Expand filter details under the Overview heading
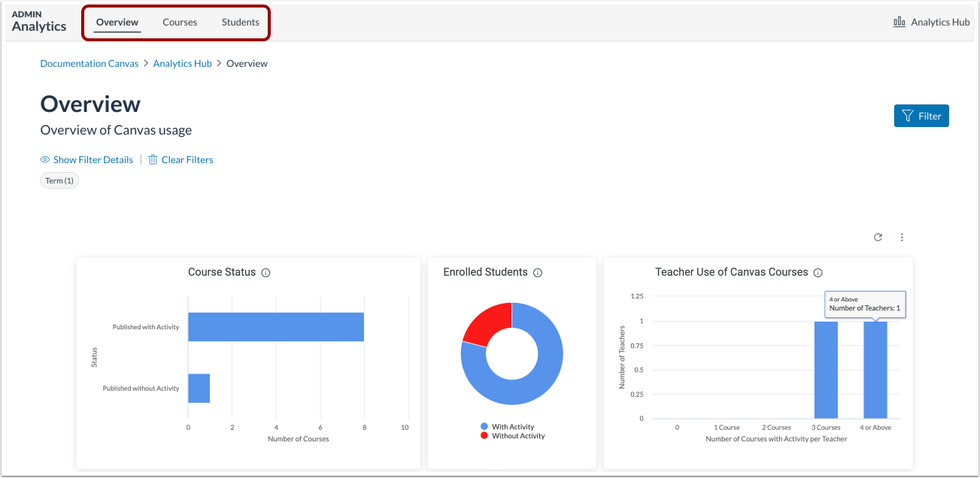This screenshot has height=478, width=980. click(x=93, y=159)
